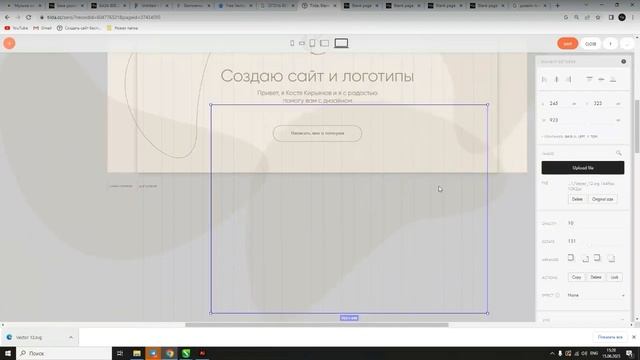Click the horizontal scrollbar of the canvas
Viewport: 640px width, 360px height.
pyautogui.click(x=317, y=325)
